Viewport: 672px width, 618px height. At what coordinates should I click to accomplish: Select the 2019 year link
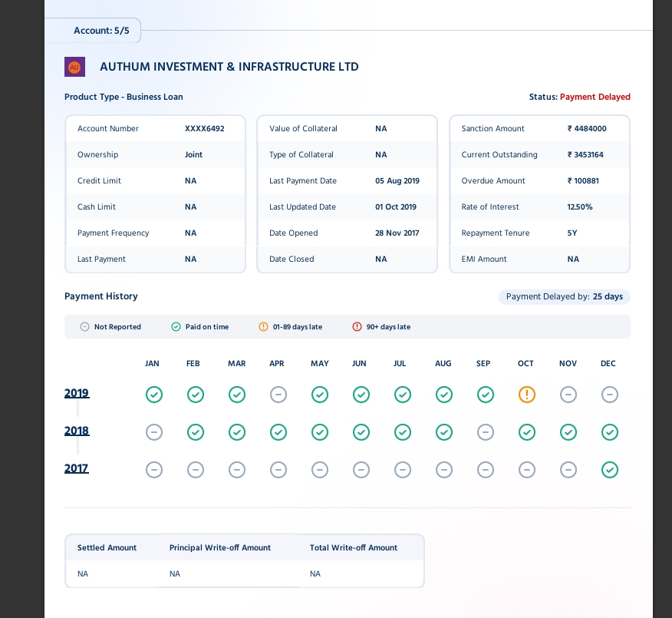77,393
